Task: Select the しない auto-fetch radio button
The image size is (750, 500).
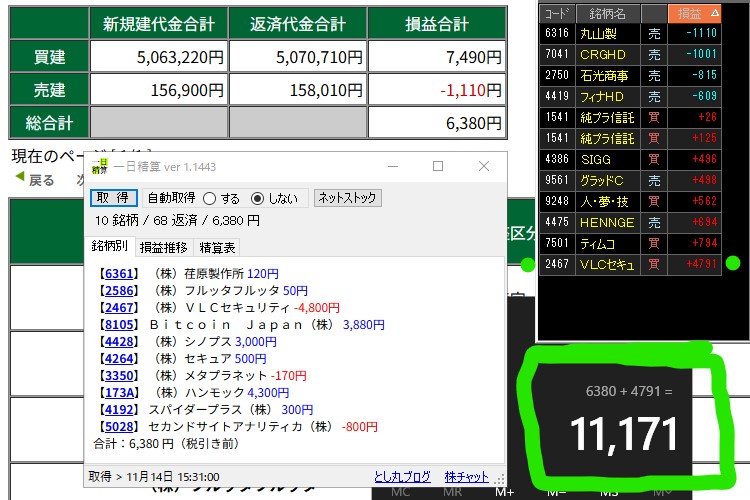Action: [257, 198]
